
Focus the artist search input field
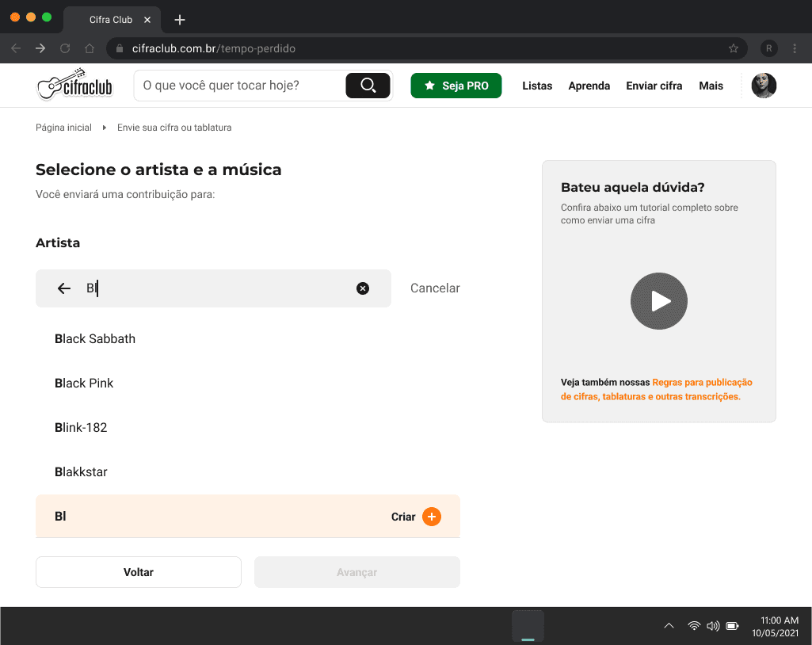click(213, 288)
